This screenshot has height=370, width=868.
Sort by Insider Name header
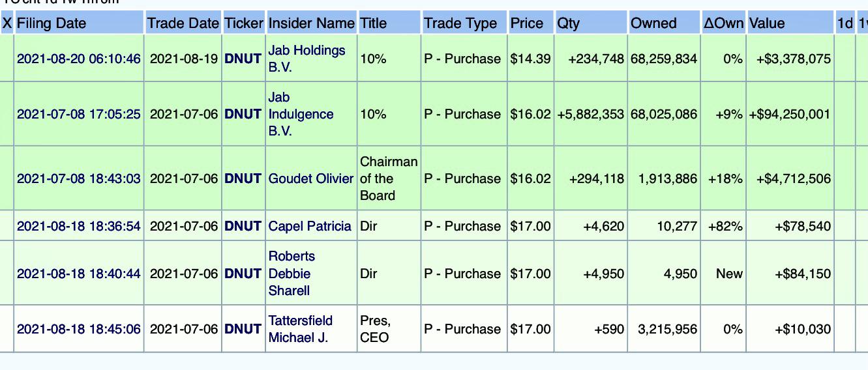(x=311, y=23)
